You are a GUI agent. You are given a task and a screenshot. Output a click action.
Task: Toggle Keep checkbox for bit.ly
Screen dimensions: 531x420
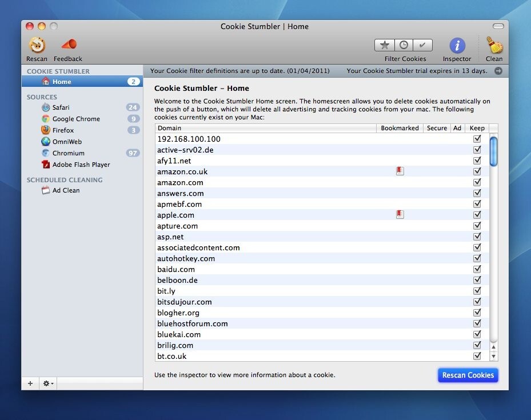tap(477, 291)
